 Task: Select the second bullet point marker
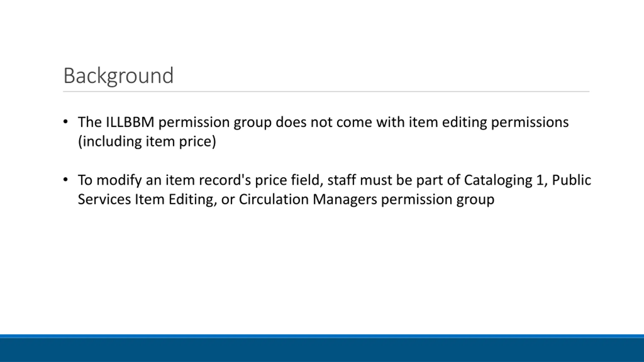click(x=66, y=180)
